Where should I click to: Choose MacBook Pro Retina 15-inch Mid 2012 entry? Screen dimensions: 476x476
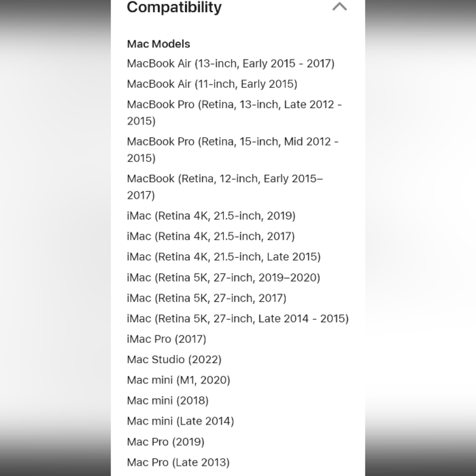click(233, 149)
